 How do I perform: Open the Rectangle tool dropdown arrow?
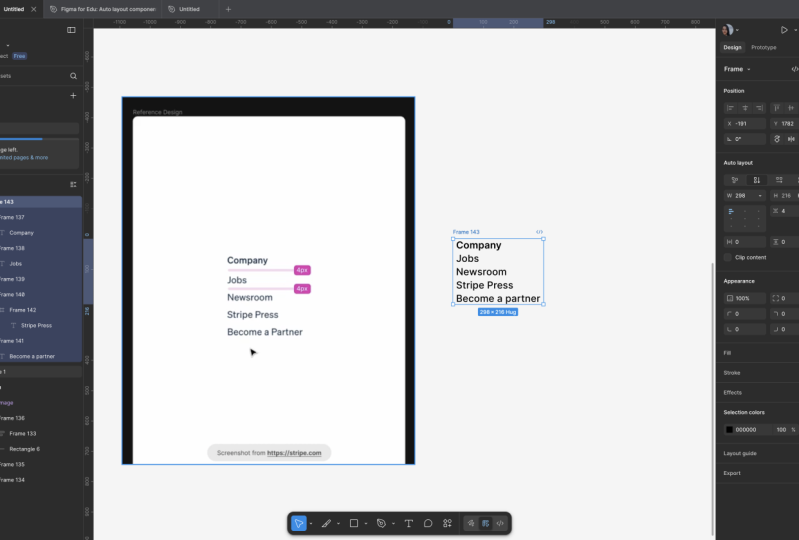[366, 524]
